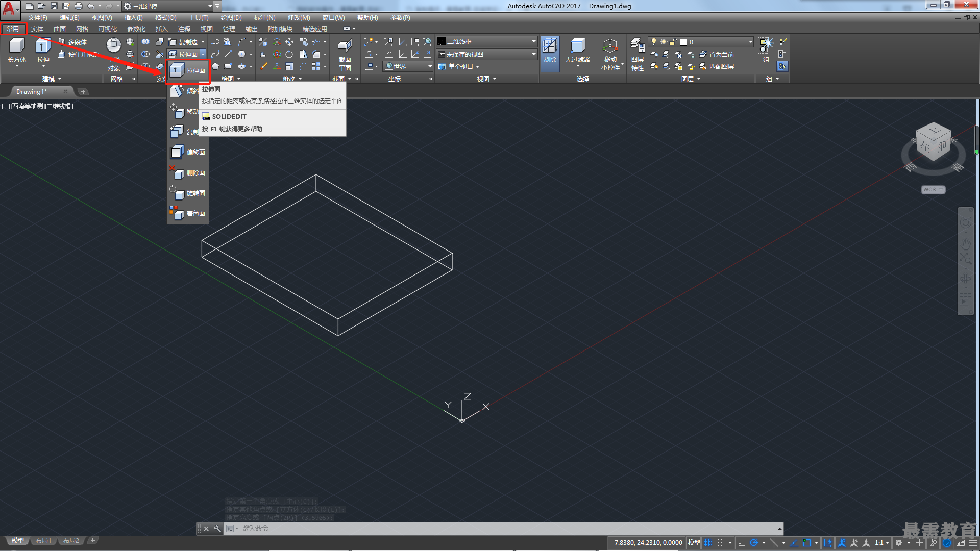Click the Section Plane (截面平面) tool
The width and height of the screenshot is (980, 551).
pyautogui.click(x=345, y=55)
